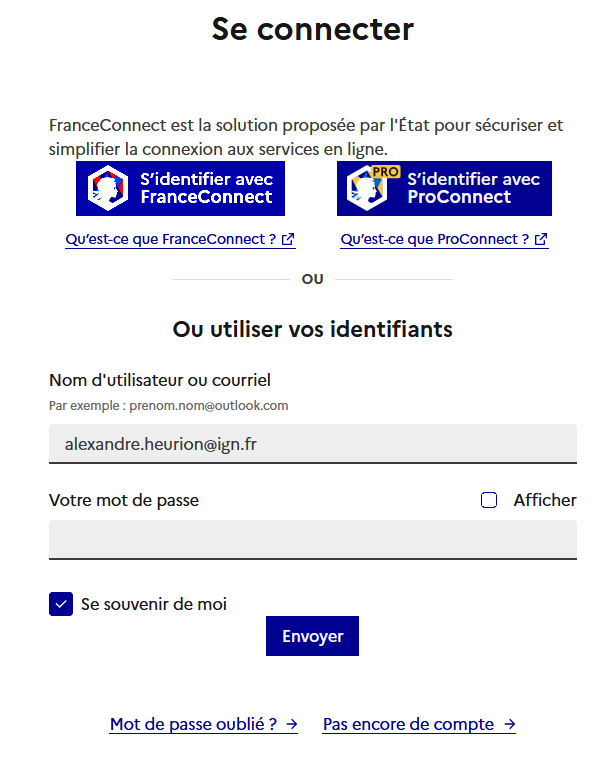Click the FranceConnect Marianne hexagon logo
616x772 pixels.
[107, 188]
